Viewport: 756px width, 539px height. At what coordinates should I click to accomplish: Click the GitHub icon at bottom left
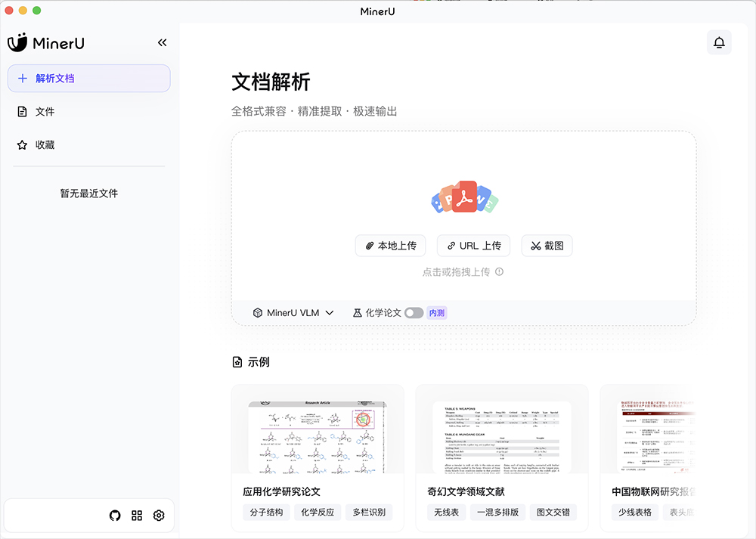coord(114,515)
